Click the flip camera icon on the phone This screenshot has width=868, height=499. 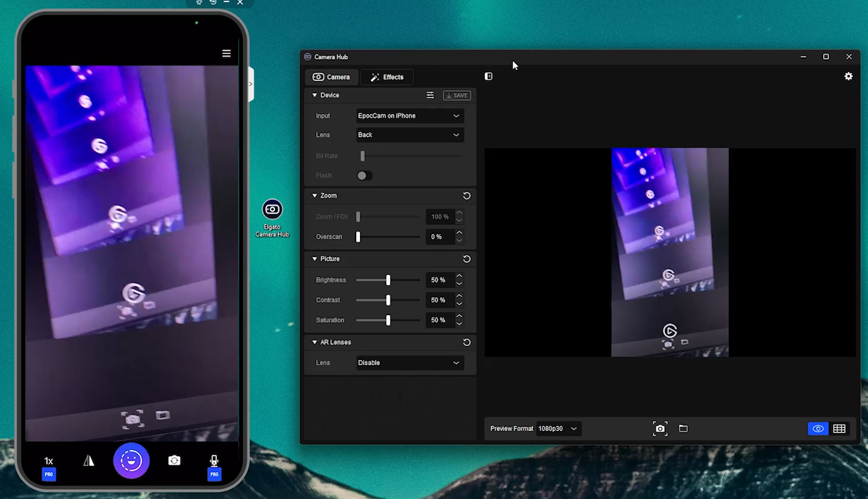[x=174, y=460]
